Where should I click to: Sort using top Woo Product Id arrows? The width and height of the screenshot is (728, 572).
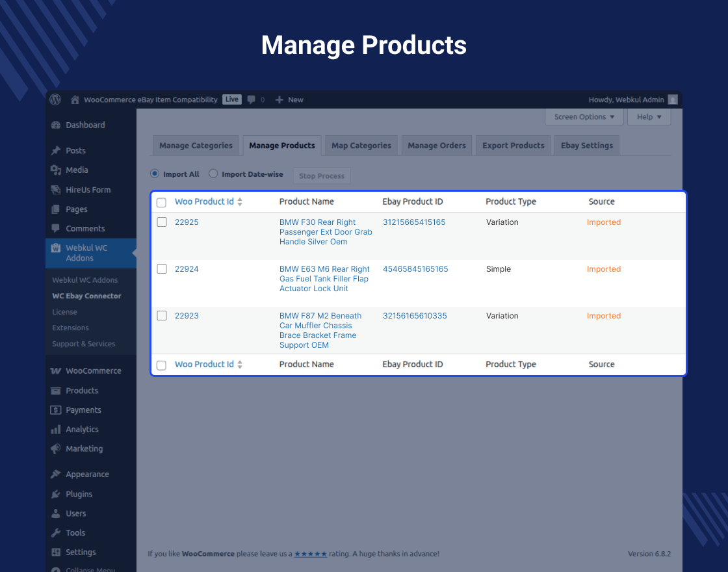click(240, 201)
